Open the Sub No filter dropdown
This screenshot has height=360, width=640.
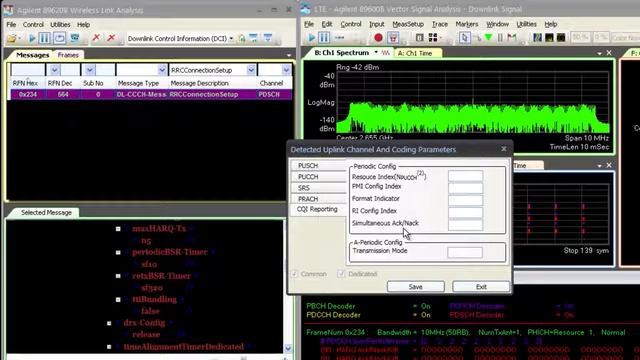(x=89, y=70)
